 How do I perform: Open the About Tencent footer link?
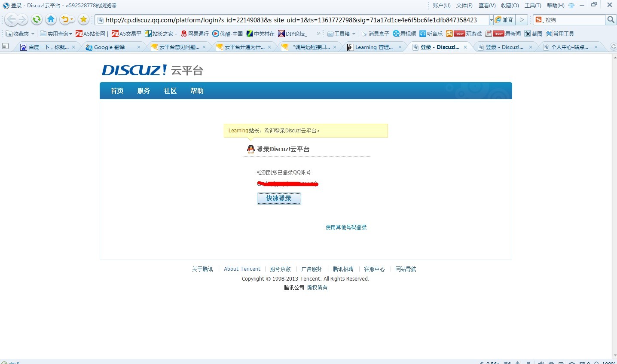click(242, 269)
